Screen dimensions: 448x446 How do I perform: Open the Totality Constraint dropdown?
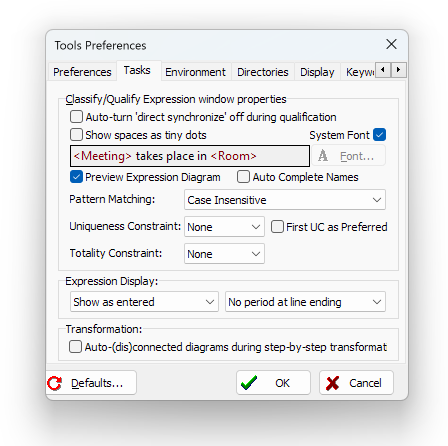(x=224, y=254)
